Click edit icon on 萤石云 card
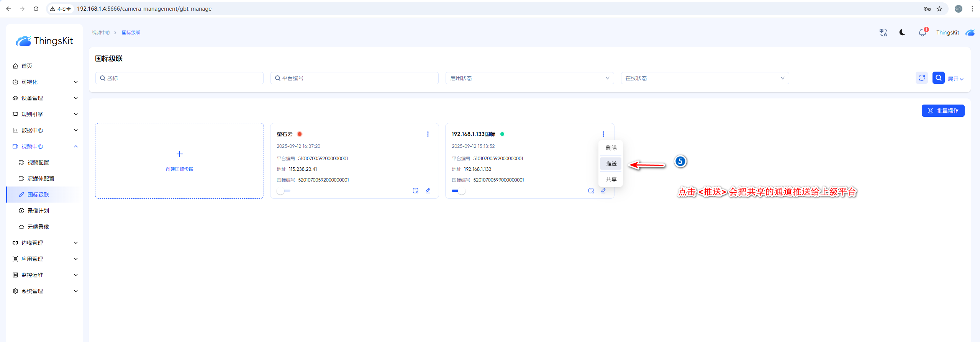Viewport: 980px width, 342px height. pos(428,191)
